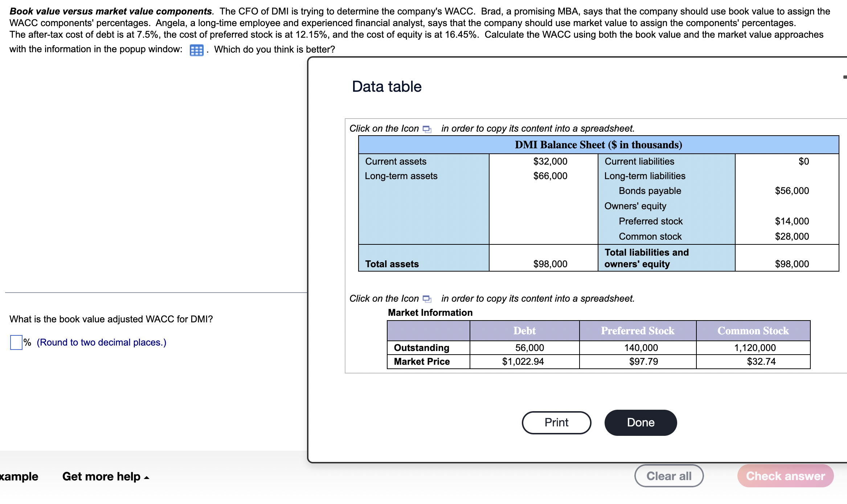Select the Current assets cell showing $32,000
The height and width of the screenshot is (504, 847).
[x=550, y=161]
